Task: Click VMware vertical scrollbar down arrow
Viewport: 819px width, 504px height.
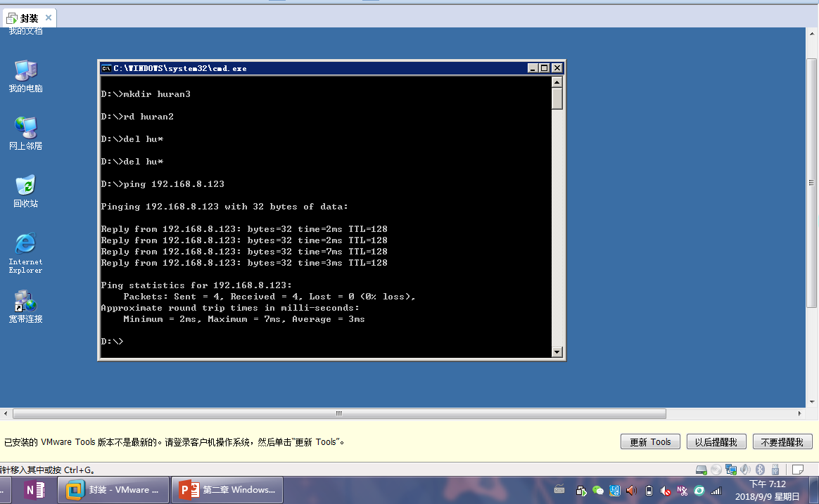Action: tap(812, 402)
